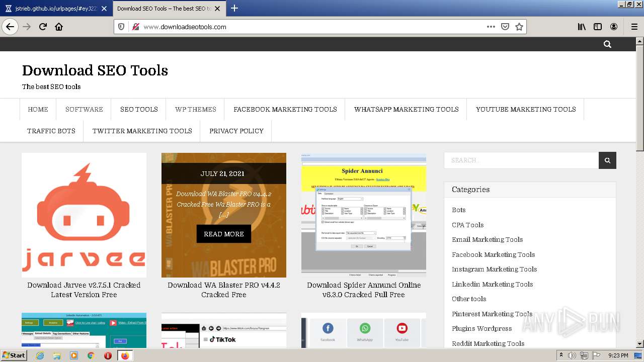This screenshot has width=644, height=362.
Task: Show hidden system tray icons arrow
Action: tap(561, 355)
